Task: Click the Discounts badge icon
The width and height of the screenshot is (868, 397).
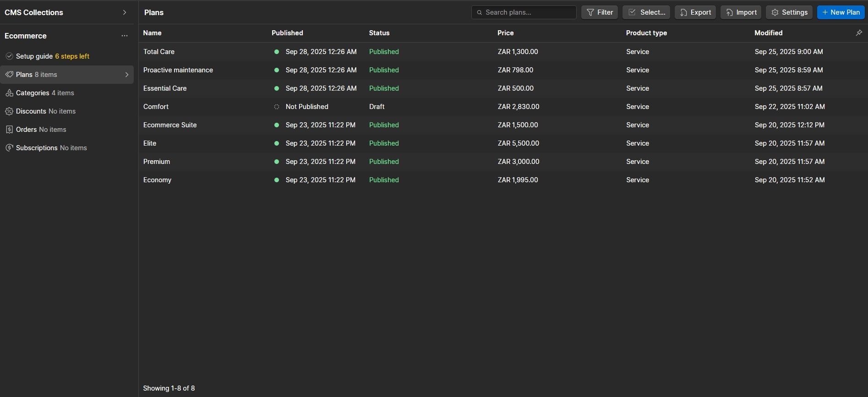Action: [x=9, y=111]
